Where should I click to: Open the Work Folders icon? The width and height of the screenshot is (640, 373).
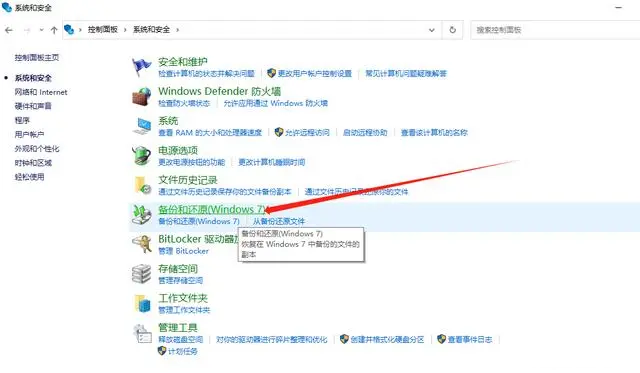[x=142, y=303]
